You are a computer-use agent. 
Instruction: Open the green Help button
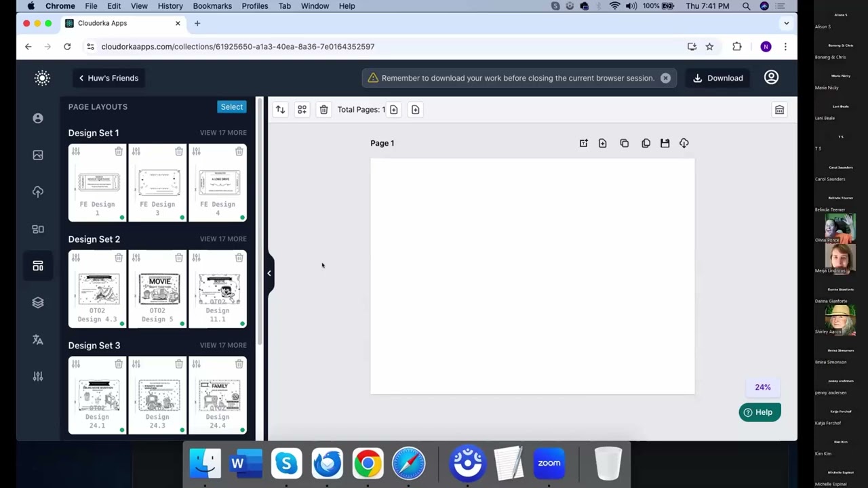click(x=759, y=412)
